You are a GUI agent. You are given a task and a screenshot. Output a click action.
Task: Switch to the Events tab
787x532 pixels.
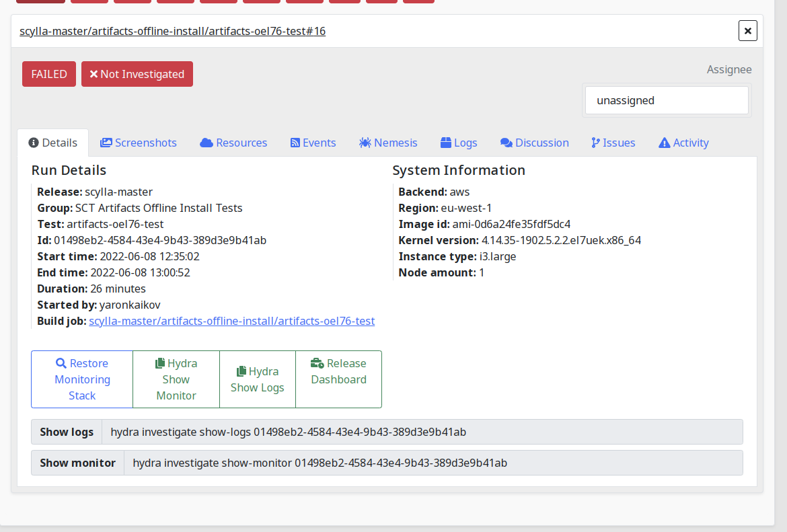click(313, 143)
